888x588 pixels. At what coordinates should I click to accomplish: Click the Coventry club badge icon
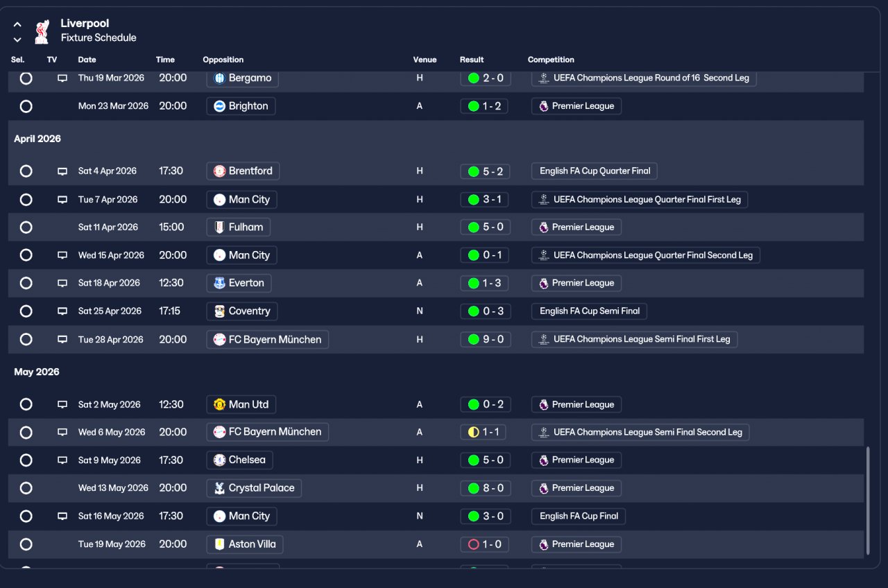point(219,311)
